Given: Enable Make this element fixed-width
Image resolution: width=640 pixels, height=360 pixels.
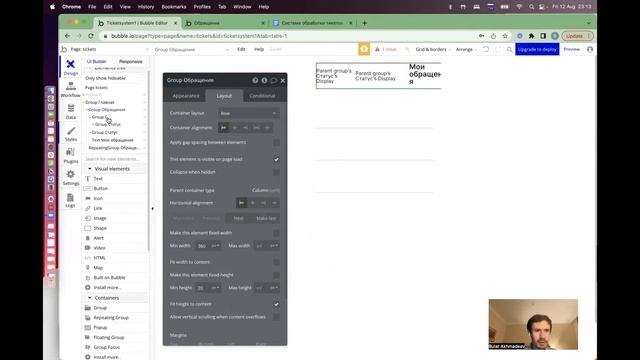Looking at the screenshot, I should click(x=276, y=233).
